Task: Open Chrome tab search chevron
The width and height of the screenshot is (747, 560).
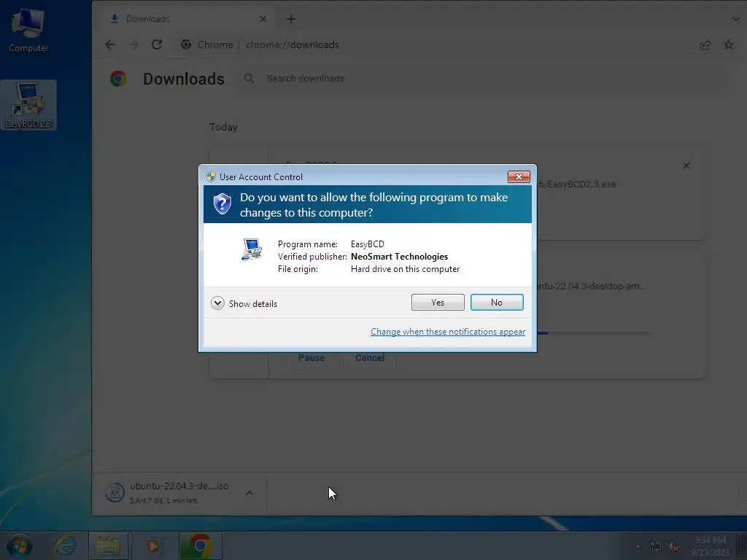Action: click(x=736, y=19)
